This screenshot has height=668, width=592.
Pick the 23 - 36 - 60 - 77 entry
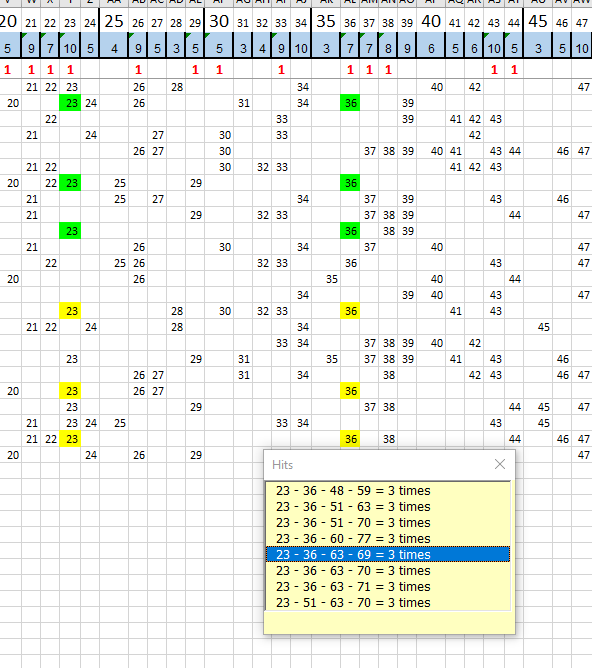coord(388,539)
